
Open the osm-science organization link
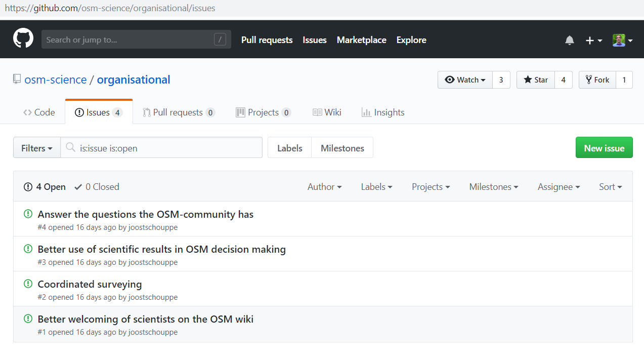(56, 80)
